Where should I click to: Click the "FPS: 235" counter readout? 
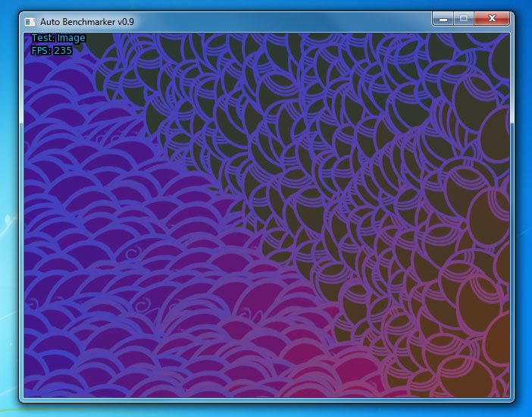click(52, 51)
